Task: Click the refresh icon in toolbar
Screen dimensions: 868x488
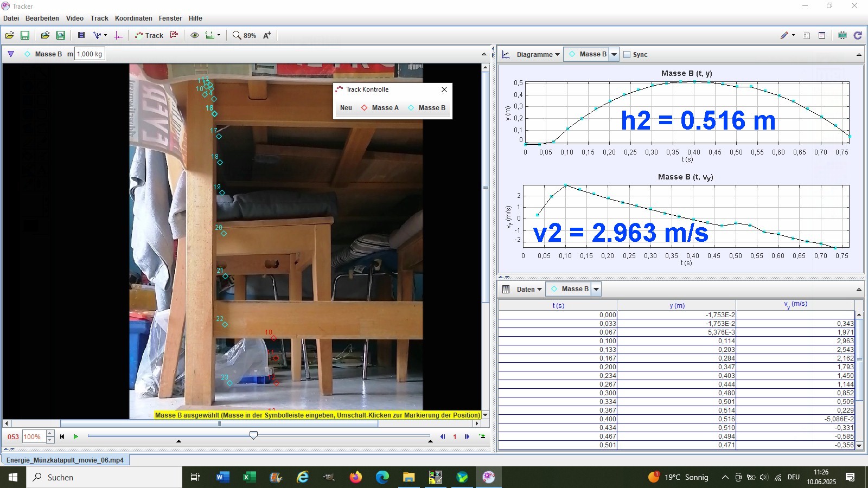Action: [858, 35]
